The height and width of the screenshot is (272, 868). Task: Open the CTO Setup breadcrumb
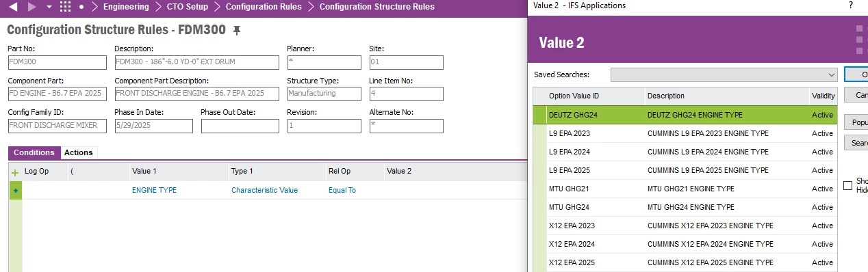pyautogui.click(x=187, y=7)
